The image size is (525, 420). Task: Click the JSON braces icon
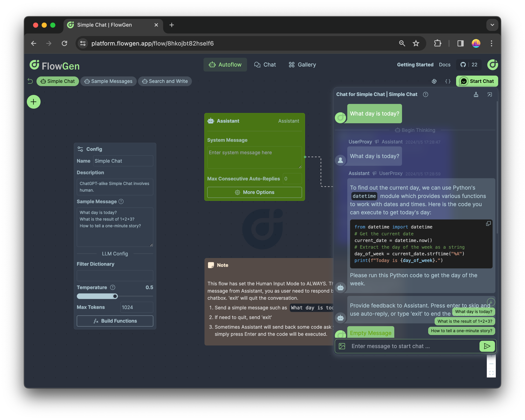448,81
